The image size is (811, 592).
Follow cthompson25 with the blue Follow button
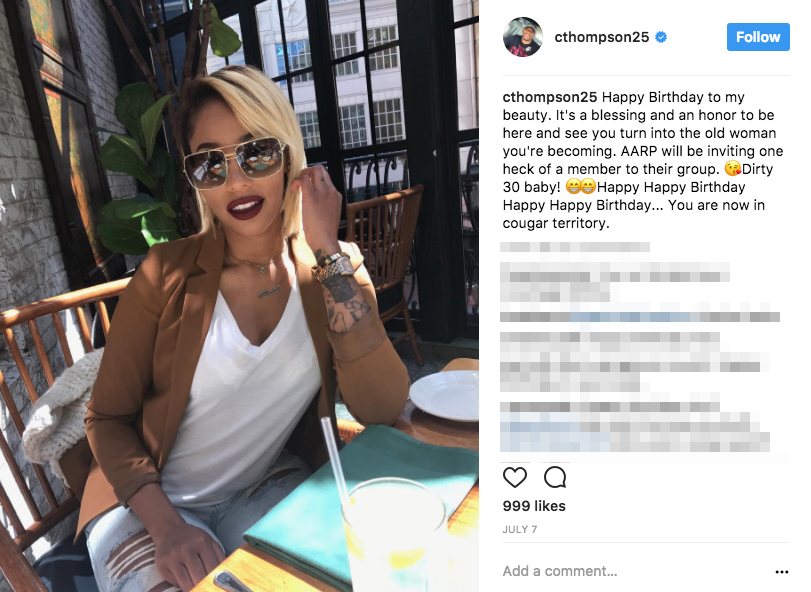pyautogui.click(x=758, y=37)
